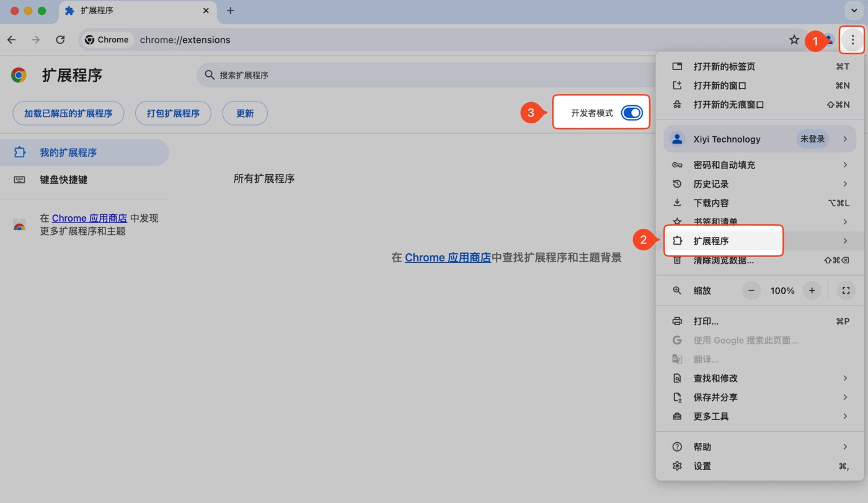Toggle the 开发者模式 switch
This screenshot has height=503, width=868.
point(632,113)
